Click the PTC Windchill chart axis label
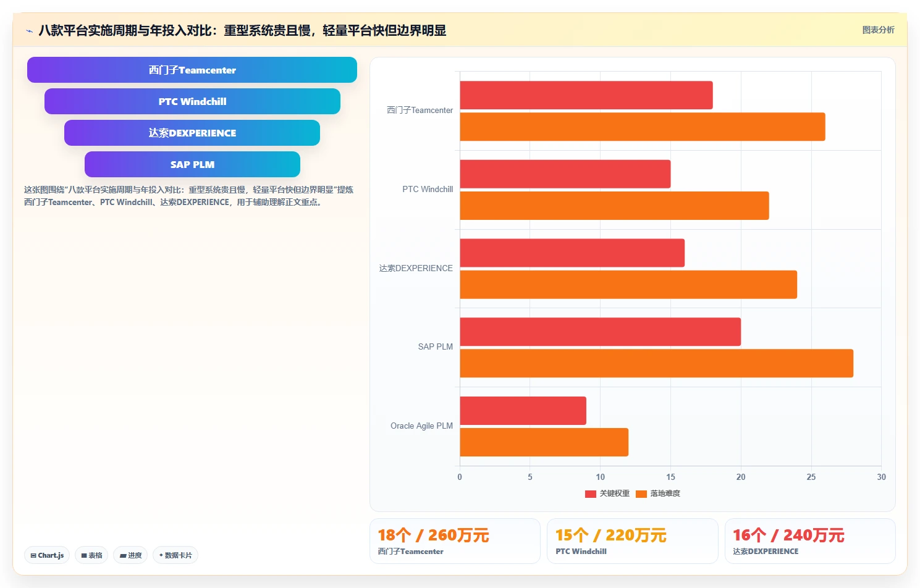The height and width of the screenshot is (588, 920). click(x=428, y=190)
